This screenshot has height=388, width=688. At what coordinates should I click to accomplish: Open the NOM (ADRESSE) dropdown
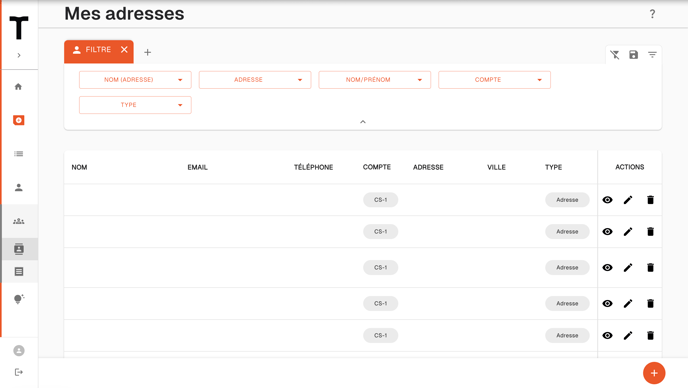pyautogui.click(x=135, y=80)
